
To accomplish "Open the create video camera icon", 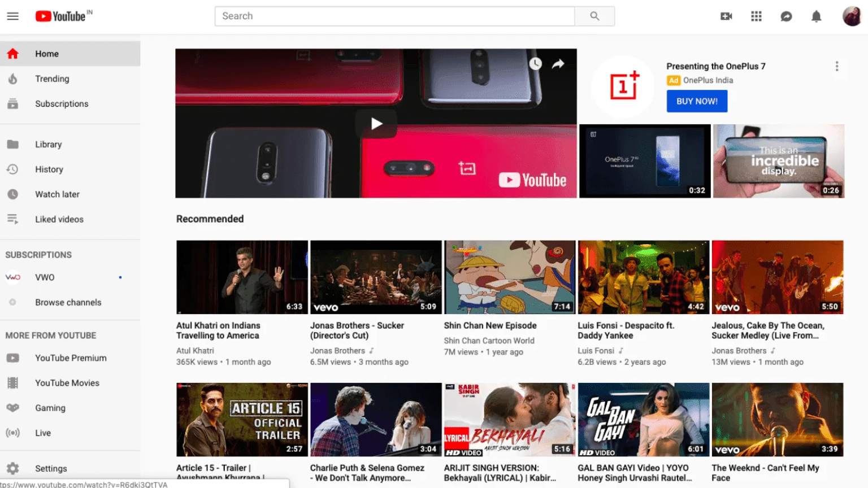I will (x=726, y=16).
